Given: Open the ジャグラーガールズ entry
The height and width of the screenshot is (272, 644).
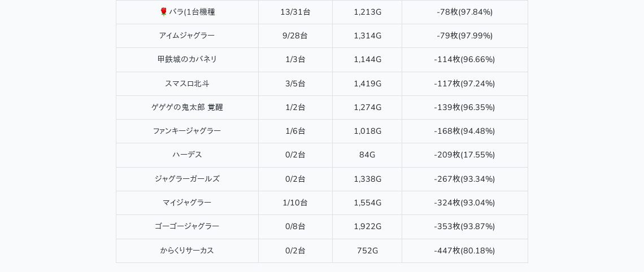Looking at the screenshot, I should [187, 179].
